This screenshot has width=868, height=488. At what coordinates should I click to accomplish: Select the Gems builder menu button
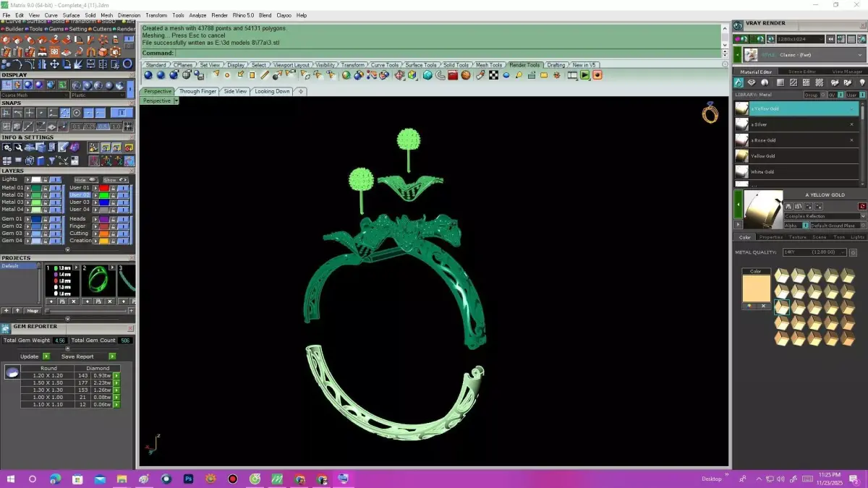[54, 29]
